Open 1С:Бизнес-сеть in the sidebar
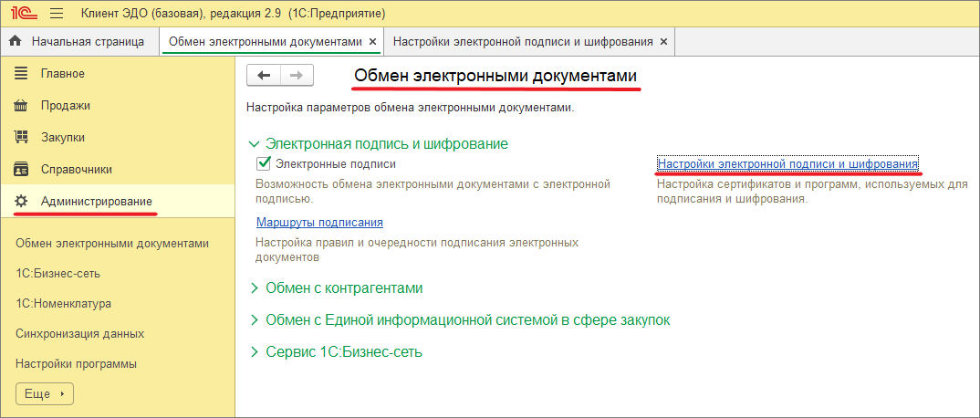Screen dimensions: 980x418 coord(58,274)
